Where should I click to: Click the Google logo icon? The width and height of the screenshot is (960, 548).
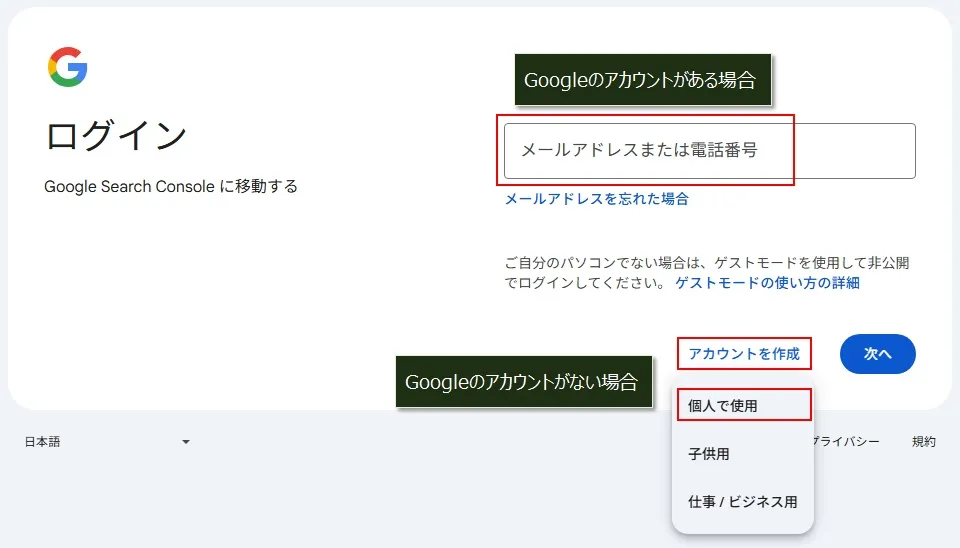click(67, 67)
